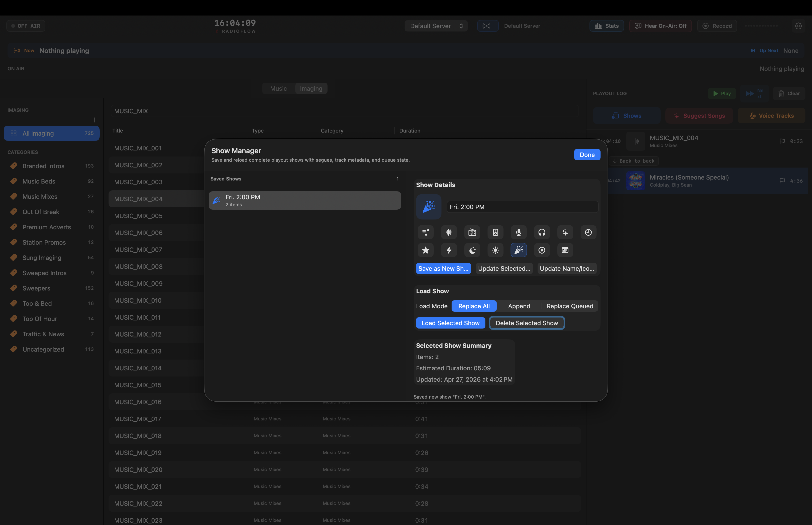Click Done to close Show Manager
Screen dimensions: 812x525
click(x=587, y=155)
